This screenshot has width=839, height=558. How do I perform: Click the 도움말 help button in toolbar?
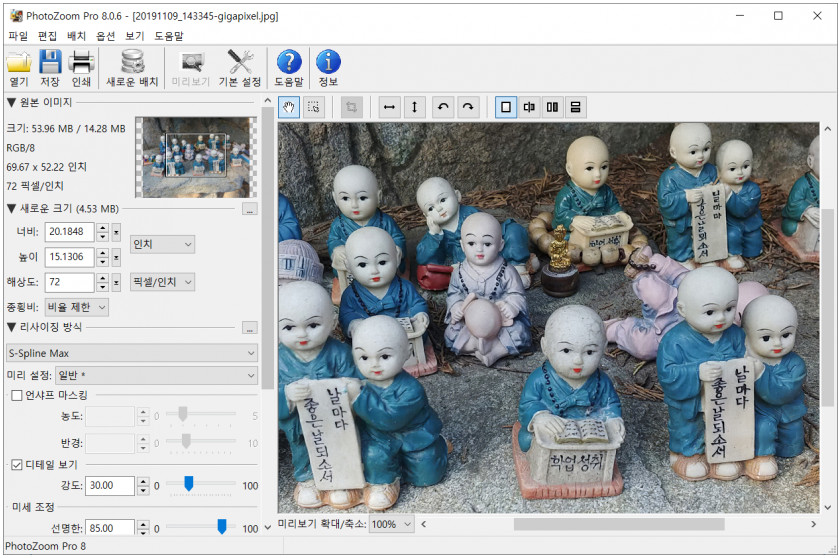pos(288,62)
